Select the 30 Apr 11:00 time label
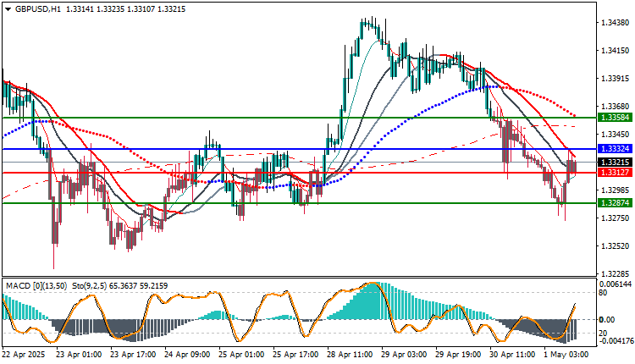The image size is (635, 364). click(x=512, y=355)
